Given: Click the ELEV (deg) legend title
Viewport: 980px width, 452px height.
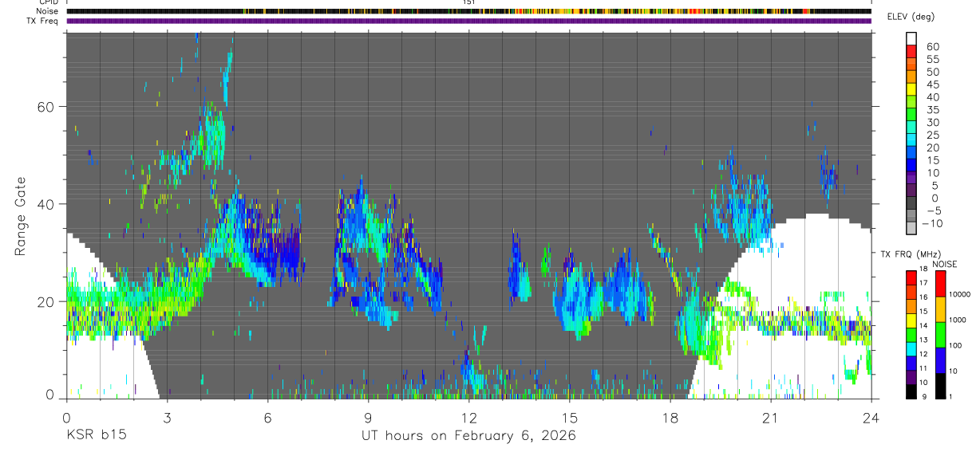Looking at the screenshot, I should pos(911,18).
